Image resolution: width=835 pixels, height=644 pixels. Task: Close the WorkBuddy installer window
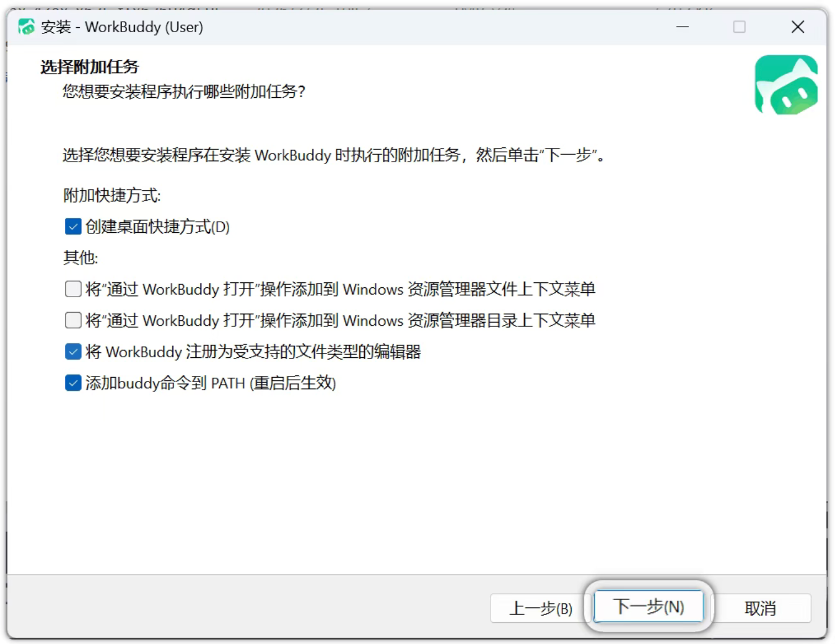tap(798, 27)
